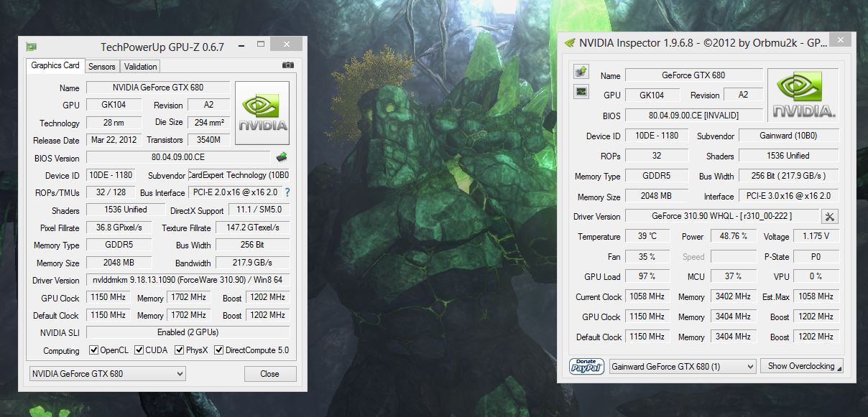
Task: Click the Inspector Current Clock Memory value 3402 MHz
Action: 734,296
